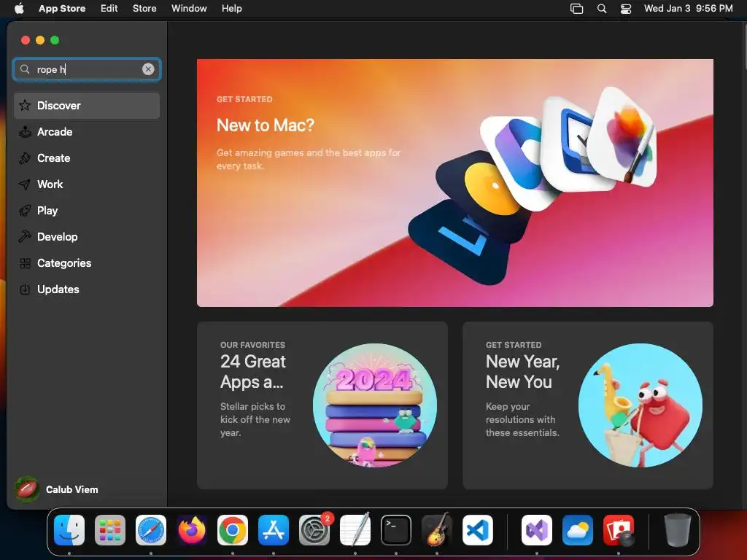Open the Store menu
747x560 pixels.
pos(144,8)
